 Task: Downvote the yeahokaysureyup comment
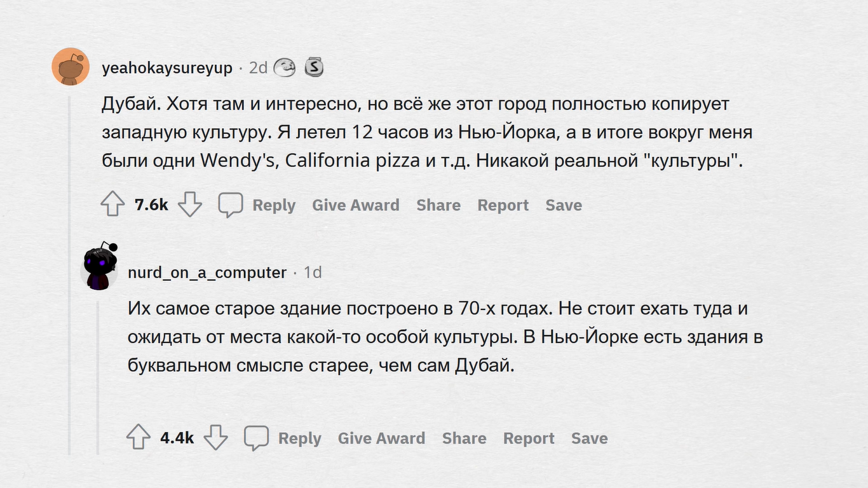189,205
